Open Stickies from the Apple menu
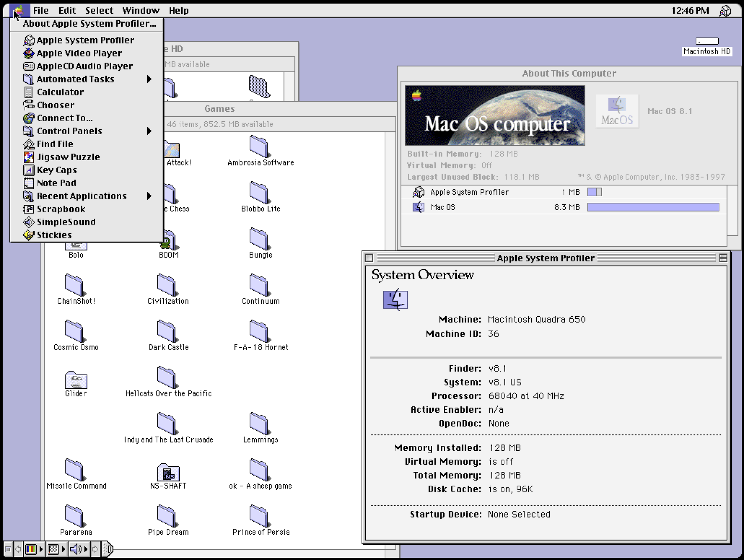The height and width of the screenshot is (560, 744). coord(54,235)
